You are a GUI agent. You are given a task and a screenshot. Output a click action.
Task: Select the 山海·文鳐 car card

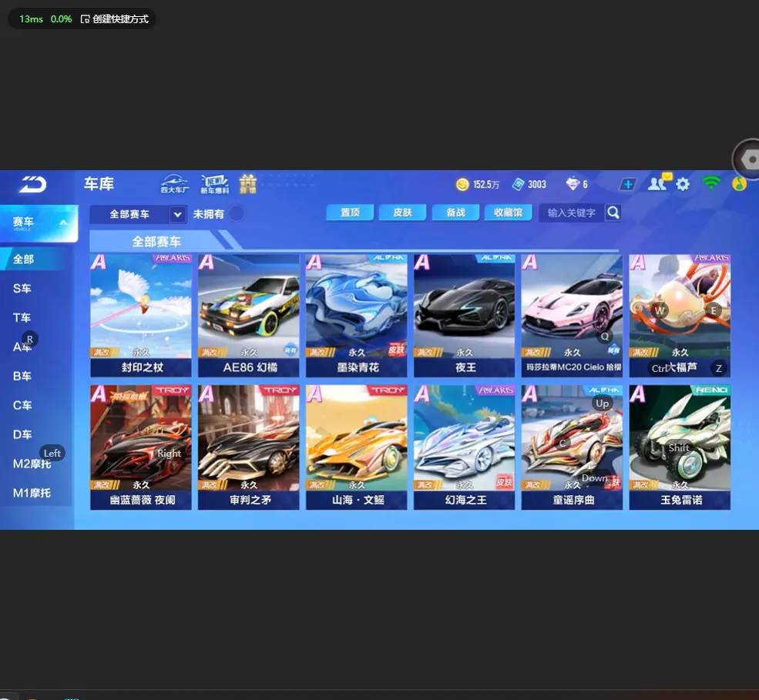356,447
